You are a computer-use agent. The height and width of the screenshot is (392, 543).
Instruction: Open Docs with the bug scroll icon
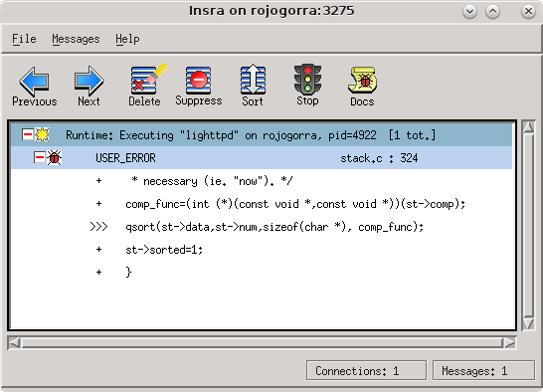(x=362, y=87)
